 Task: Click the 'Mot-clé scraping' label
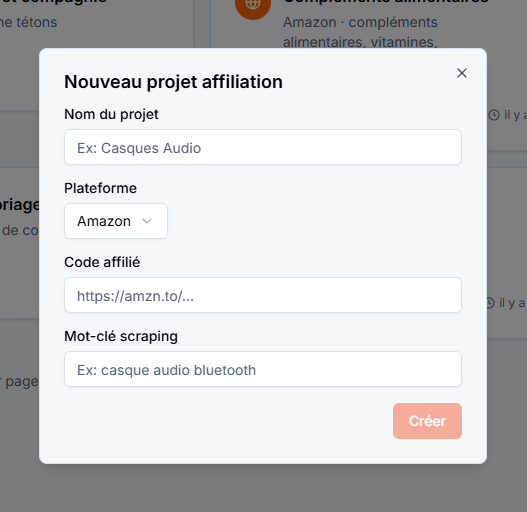tap(121, 336)
